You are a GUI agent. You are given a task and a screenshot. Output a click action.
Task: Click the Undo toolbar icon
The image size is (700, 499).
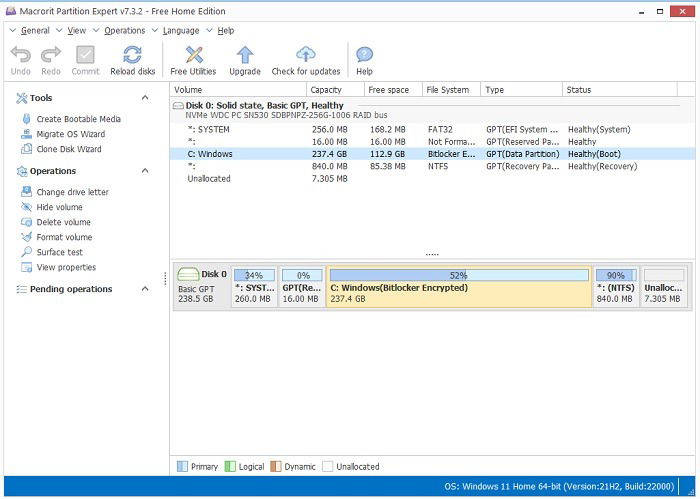[x=21, y=55]
